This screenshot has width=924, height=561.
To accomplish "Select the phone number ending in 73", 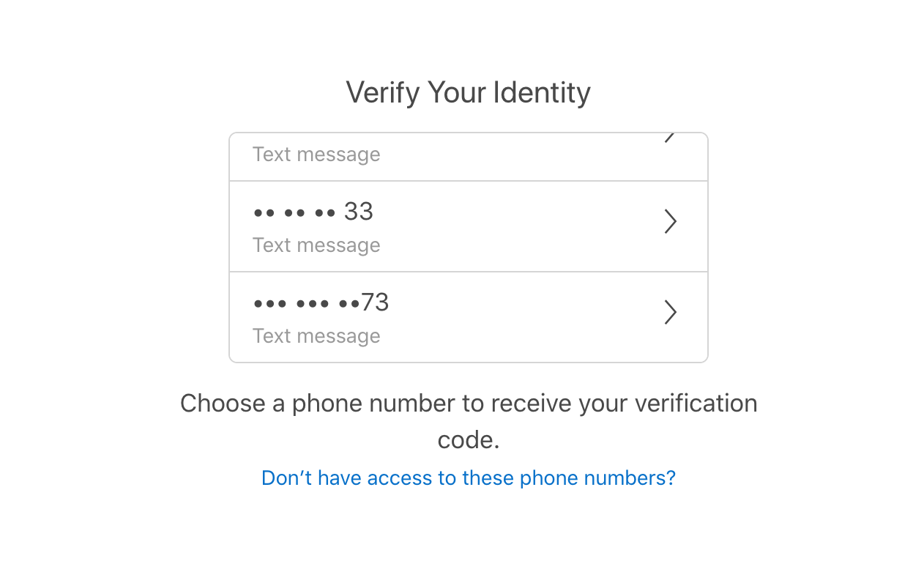I will click(x=469, y=317).
